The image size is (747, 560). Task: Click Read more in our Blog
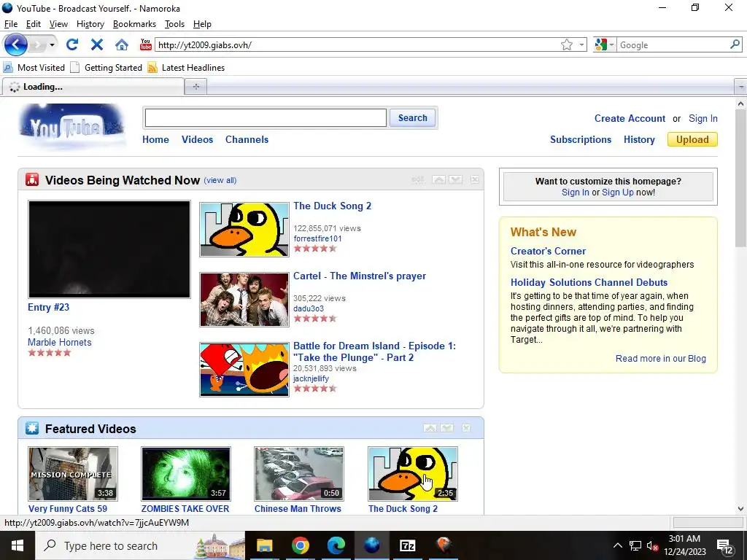coord(661,359)
